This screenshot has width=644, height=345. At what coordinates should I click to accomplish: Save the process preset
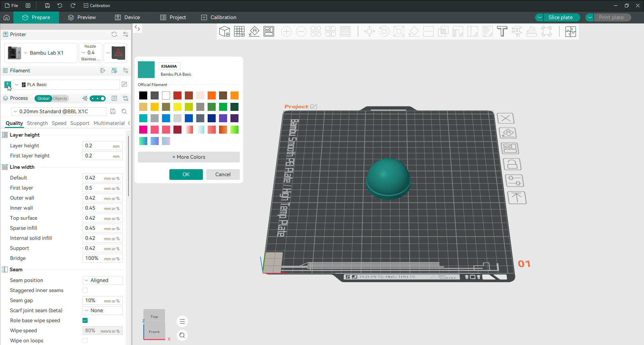point(113,112)
